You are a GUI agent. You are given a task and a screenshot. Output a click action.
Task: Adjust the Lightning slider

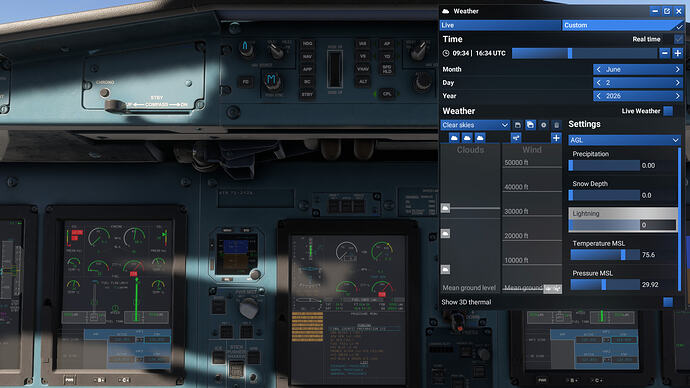[604, 225]
